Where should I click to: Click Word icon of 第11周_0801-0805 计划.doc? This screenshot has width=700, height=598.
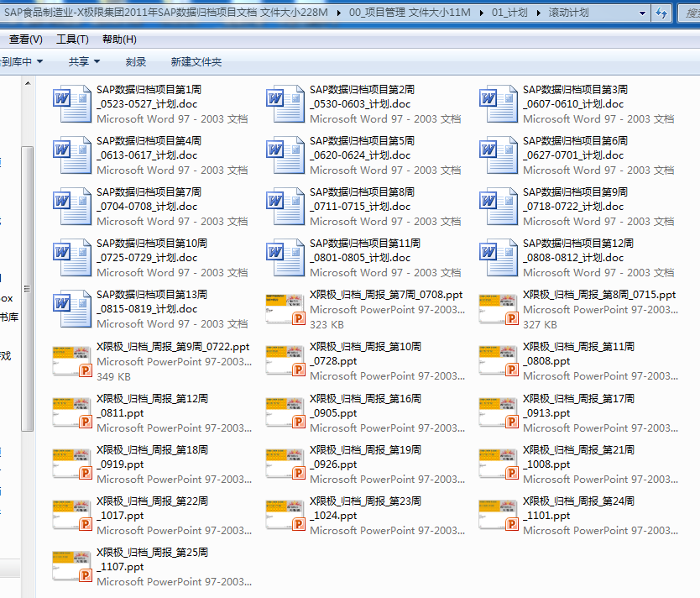285,258
